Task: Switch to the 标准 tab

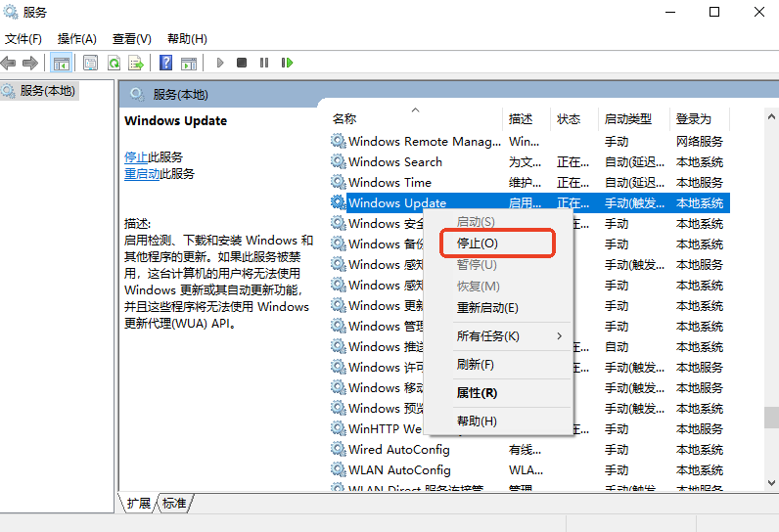Action: (174, 503)
